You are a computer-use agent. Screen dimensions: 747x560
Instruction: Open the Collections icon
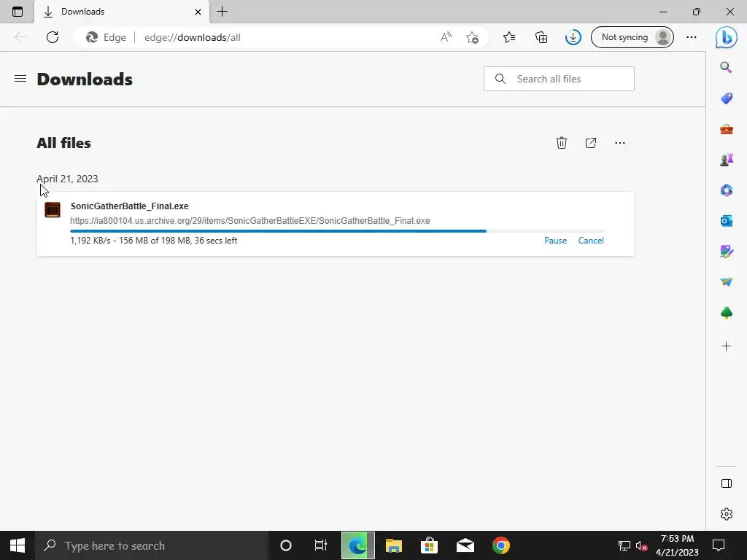(541, 37)
